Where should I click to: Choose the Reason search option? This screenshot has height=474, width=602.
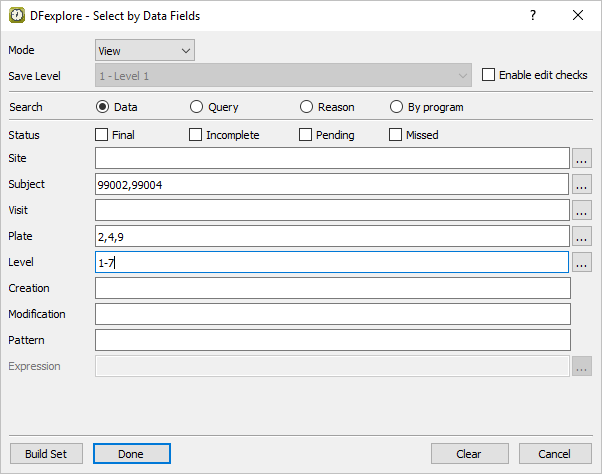[306, 107]
